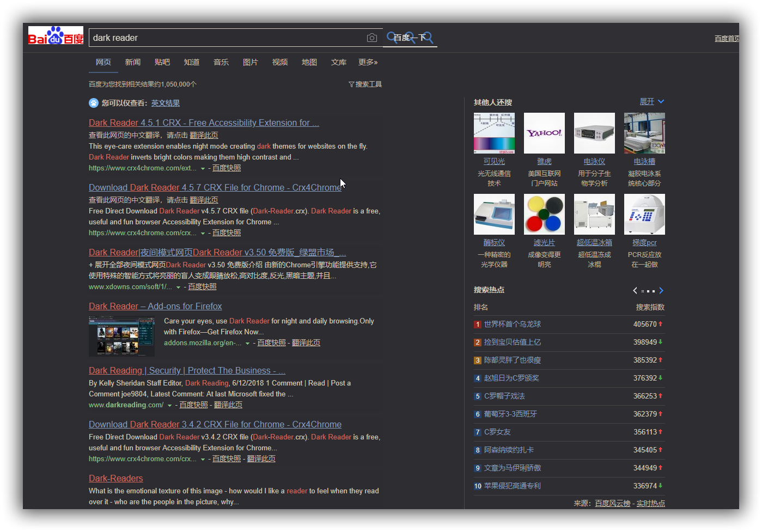
Task: Go to previous page of 搜索热点
Action: point(635,290)
